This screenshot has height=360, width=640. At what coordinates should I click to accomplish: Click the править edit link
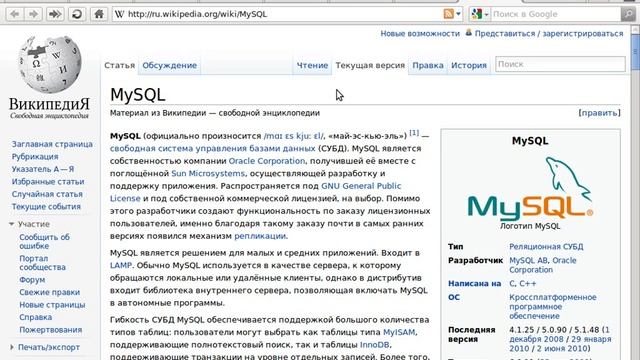pyautogui.click(x=599, y=113)
